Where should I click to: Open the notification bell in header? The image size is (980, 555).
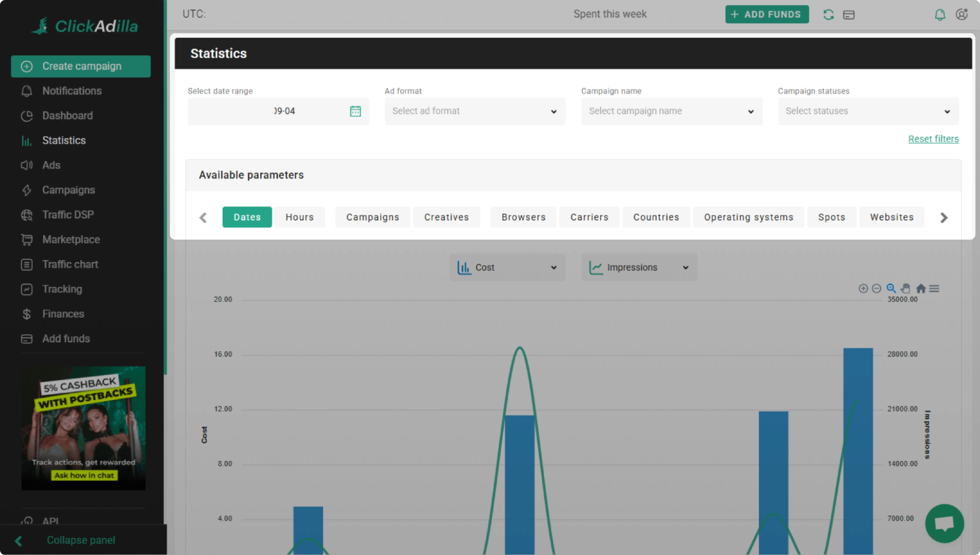[939, 15]
